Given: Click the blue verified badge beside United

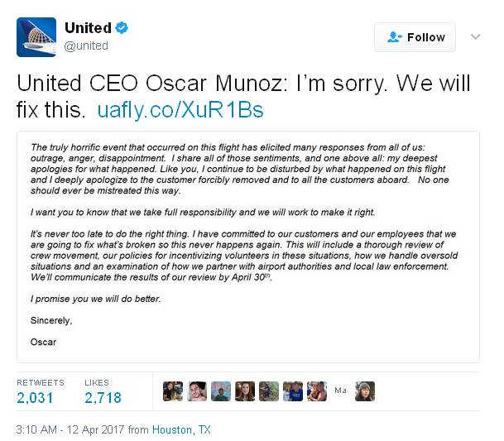Looking at the screenshot, I should coord(122,28).
